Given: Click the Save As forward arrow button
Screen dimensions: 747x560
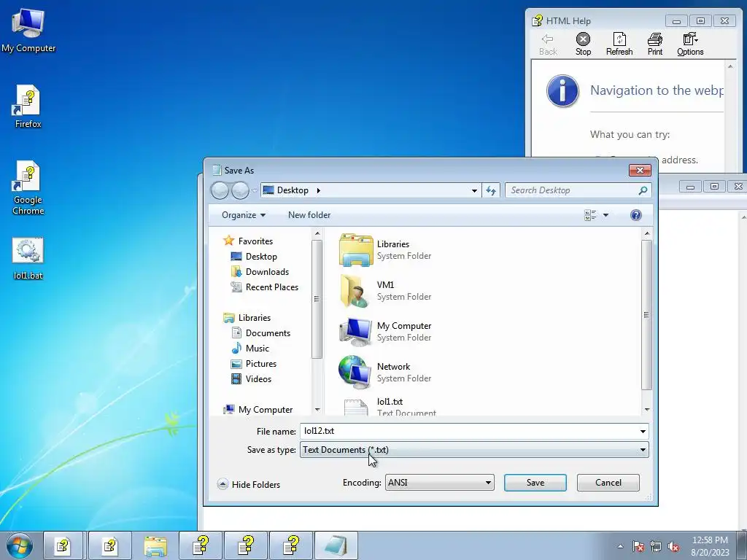Looking at the screenshot, I should [239, 190].
